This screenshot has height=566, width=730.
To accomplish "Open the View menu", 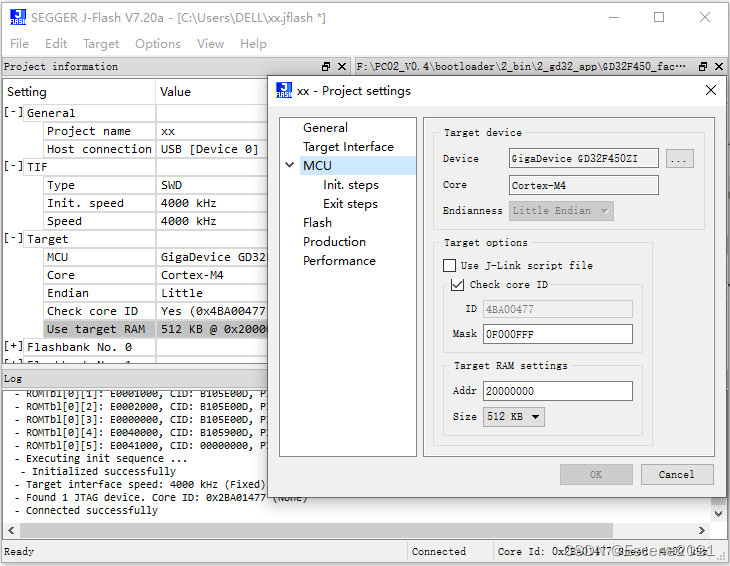I will pos(210,44).
